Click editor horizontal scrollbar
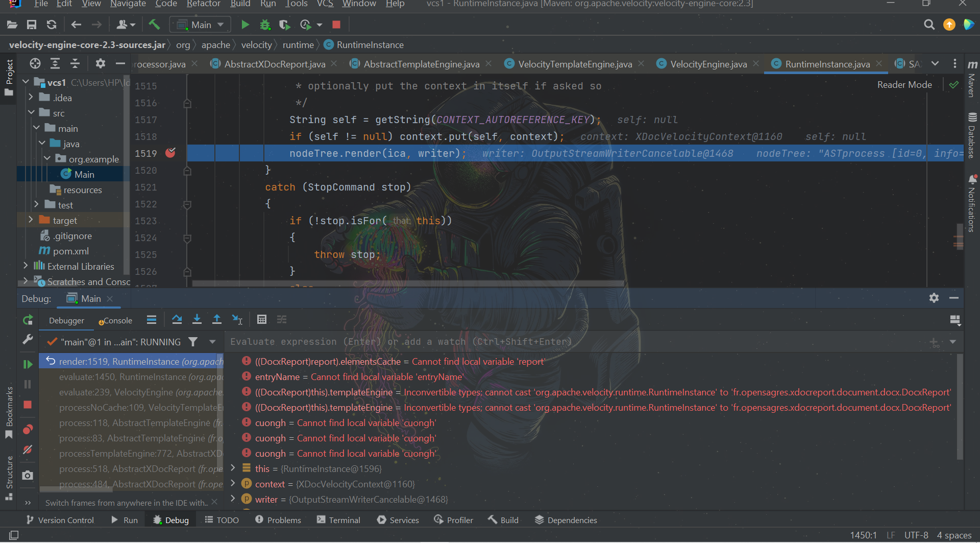The image size is (980, 543). 408,283
